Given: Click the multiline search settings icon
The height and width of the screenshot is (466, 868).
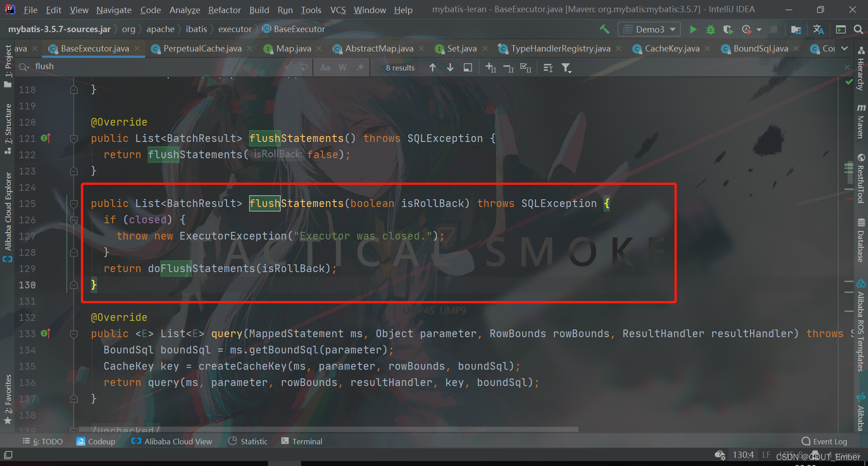Looking at the screenshot, I should [548, 67].
